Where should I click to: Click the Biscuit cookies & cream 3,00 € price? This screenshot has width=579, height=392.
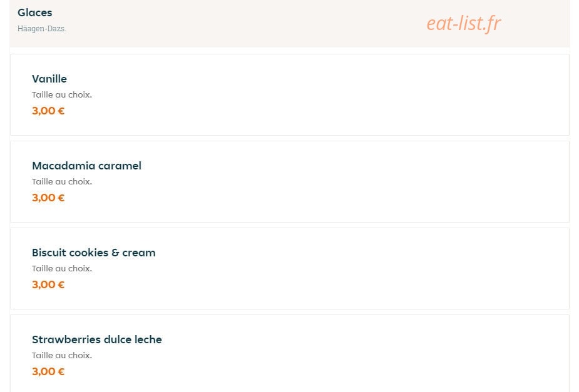tap(48, 284)
